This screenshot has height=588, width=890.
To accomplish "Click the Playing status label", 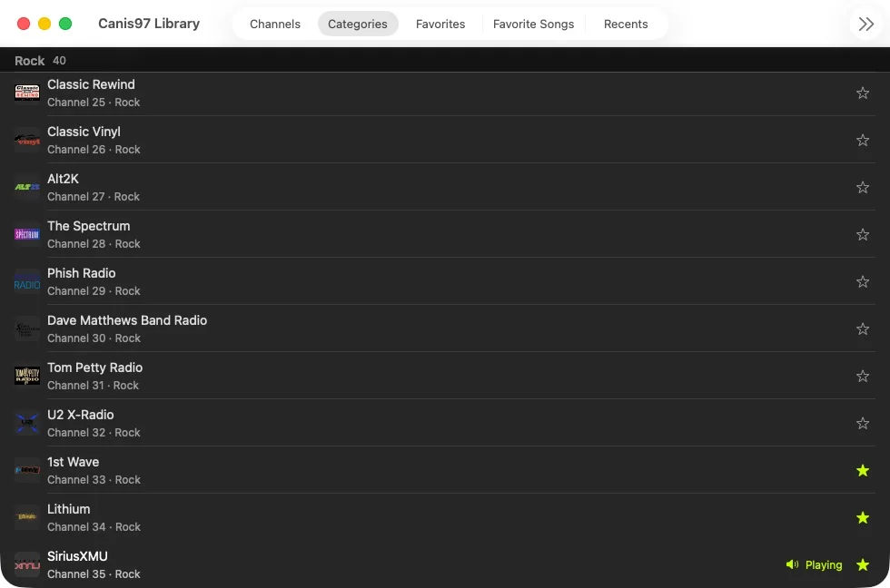I will pos(823,564).
